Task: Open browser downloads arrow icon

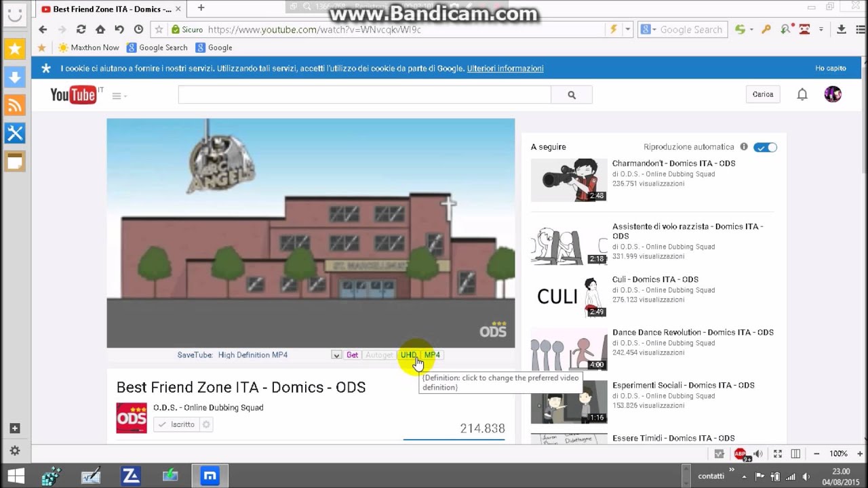Action: click(842, 29)
